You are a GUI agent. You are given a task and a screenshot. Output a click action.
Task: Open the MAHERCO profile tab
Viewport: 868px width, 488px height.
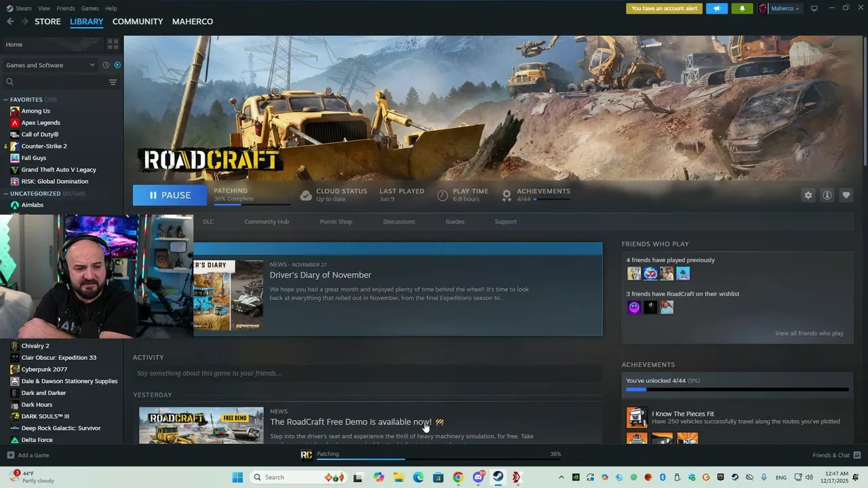point(193,22)
